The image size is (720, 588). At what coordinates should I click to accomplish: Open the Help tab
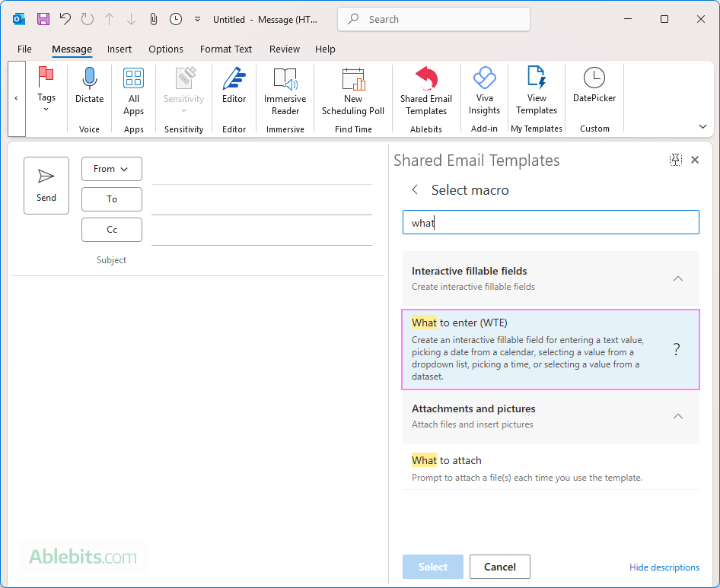(x=325, y=49)
